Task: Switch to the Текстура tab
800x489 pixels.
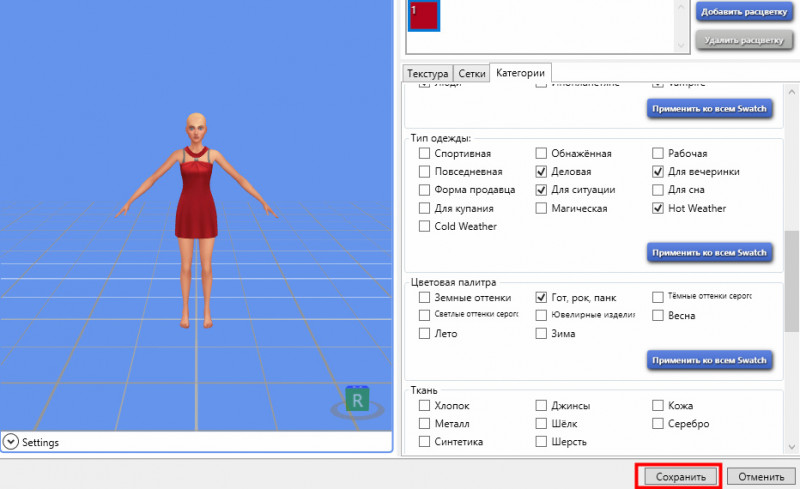Action: pyautogui.click(x=428, y=74)
